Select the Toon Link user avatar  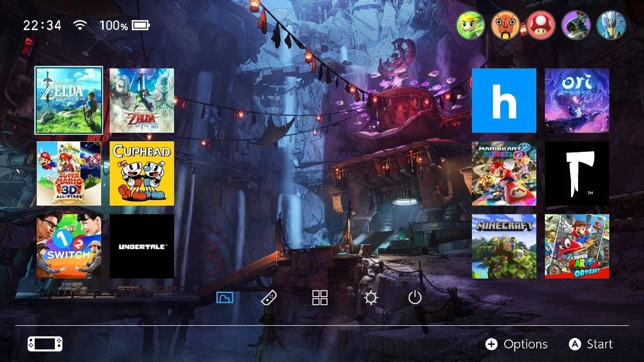470,25
